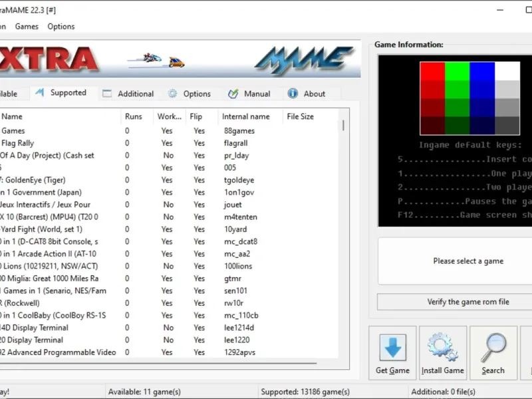Click the Work... column header
This screenshot has width=532, height=399.
tap(170, 116)
